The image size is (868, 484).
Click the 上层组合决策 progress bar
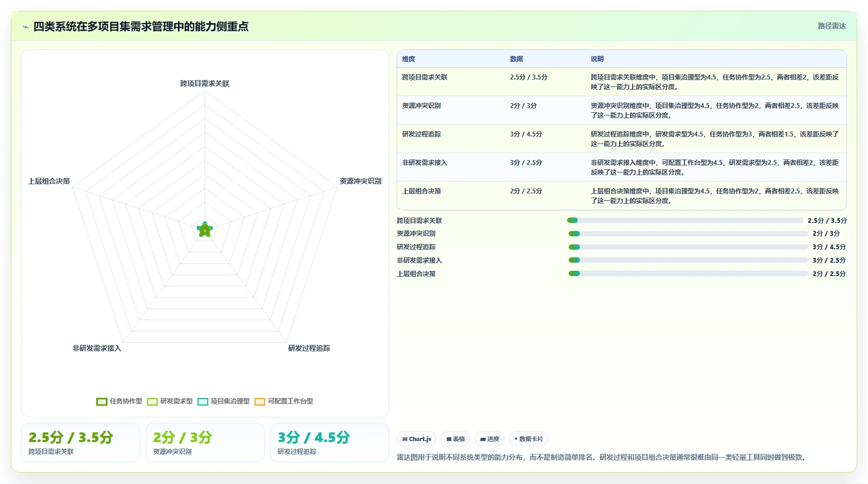688,273
